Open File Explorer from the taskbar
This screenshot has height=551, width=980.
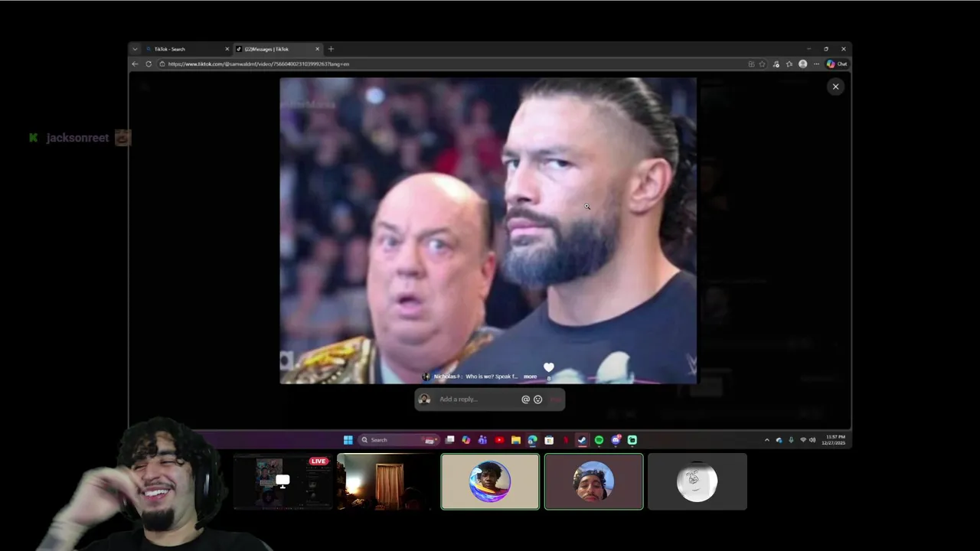click(x=516, y=440)
